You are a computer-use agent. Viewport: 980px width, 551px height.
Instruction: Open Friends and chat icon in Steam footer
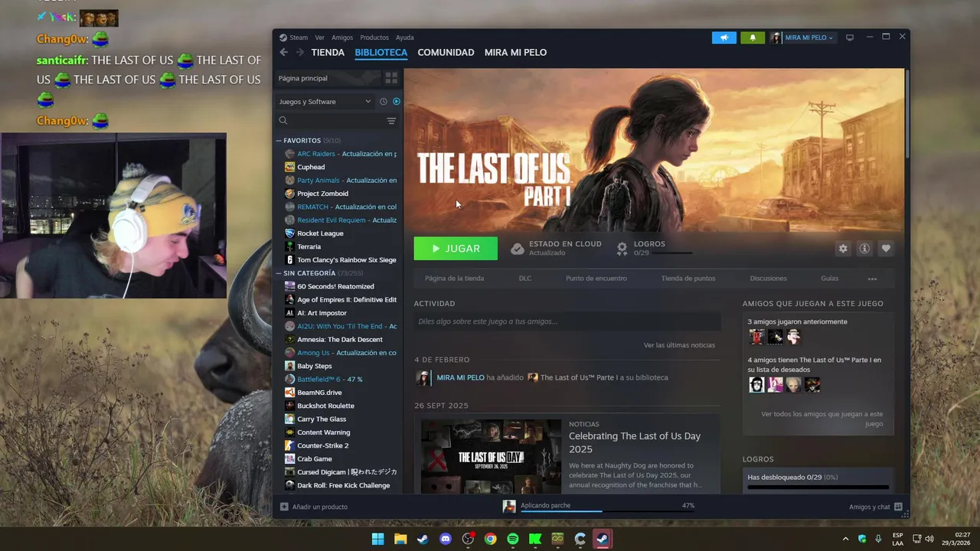pos(898,507)
